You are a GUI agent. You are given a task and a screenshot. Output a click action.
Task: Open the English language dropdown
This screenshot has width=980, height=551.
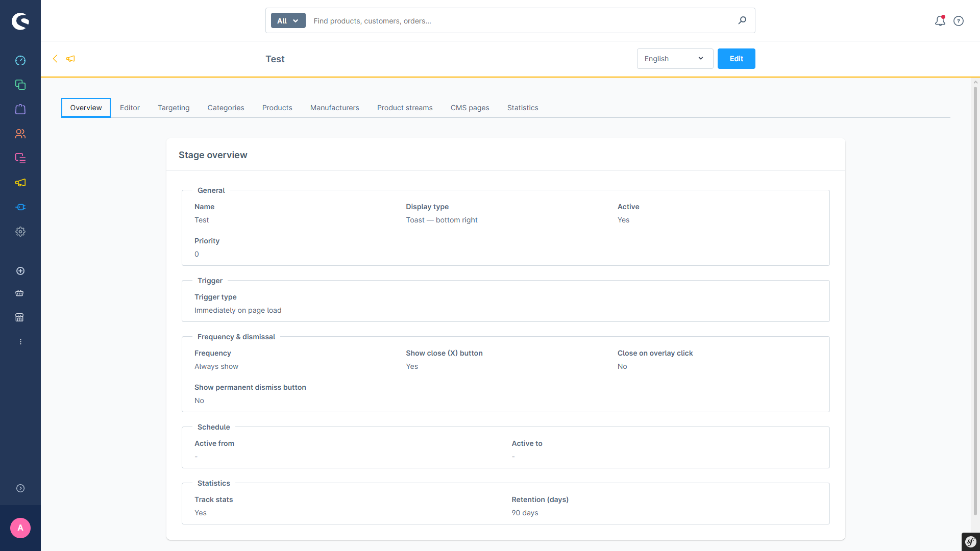tap(675, 59)
